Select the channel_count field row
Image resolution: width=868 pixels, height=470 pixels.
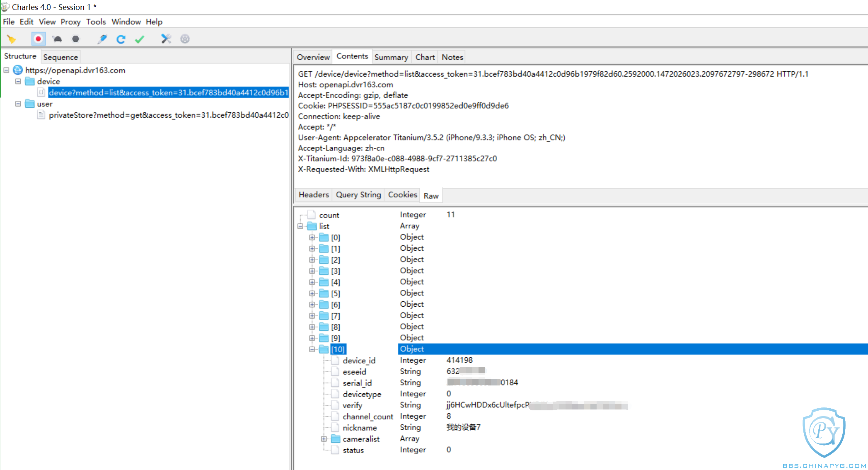[x=580, y=417]
